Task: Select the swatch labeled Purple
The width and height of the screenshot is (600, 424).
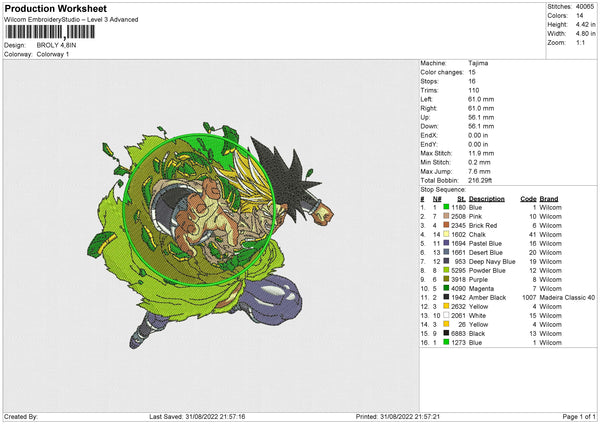Action: (446, 279)
